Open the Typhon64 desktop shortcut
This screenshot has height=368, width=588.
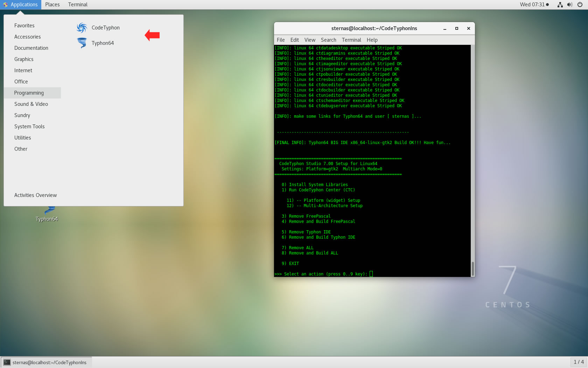pyautogui.click(x=47, y=214)
